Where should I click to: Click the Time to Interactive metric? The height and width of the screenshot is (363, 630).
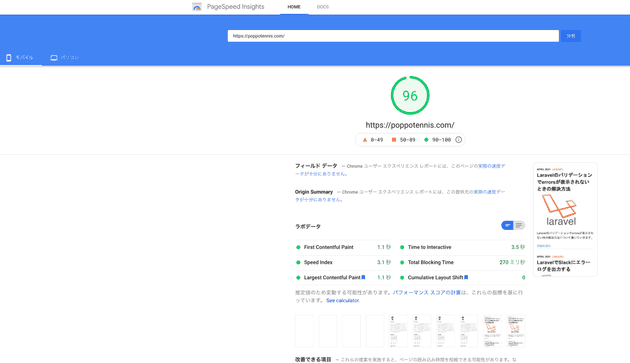pos(462,247)
